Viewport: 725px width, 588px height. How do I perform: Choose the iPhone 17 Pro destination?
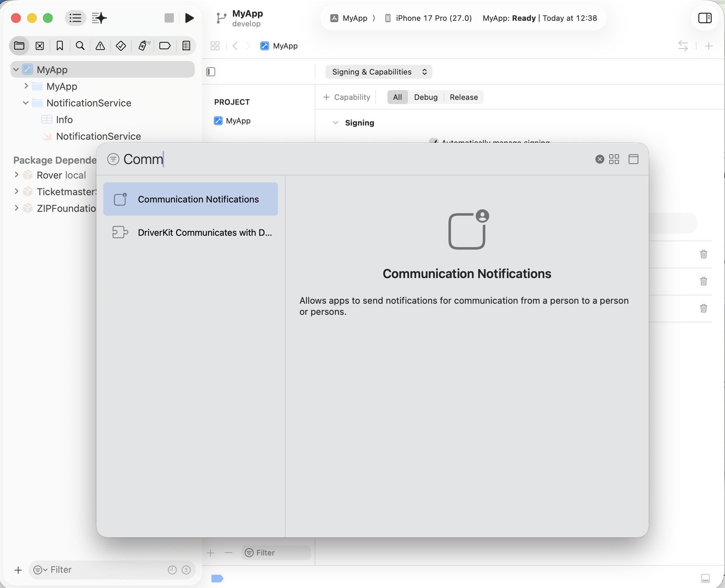pyautogui.click(x=428, y=18)
